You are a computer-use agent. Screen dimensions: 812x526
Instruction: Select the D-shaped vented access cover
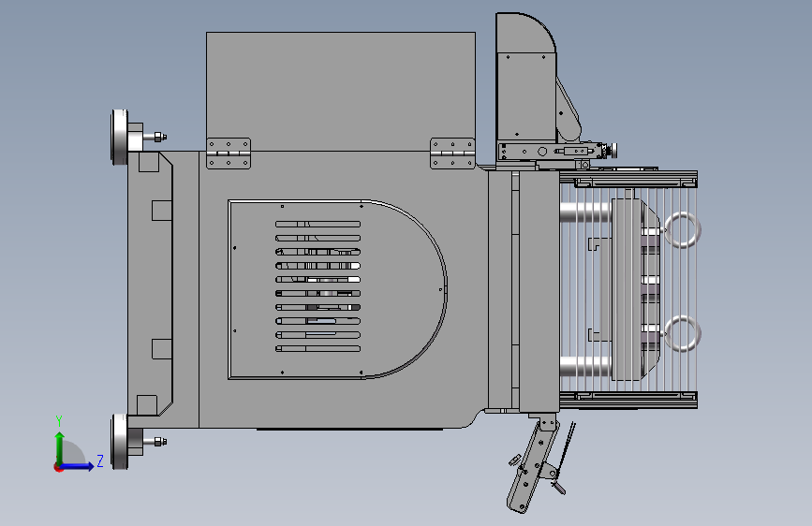tap(337, 289)
